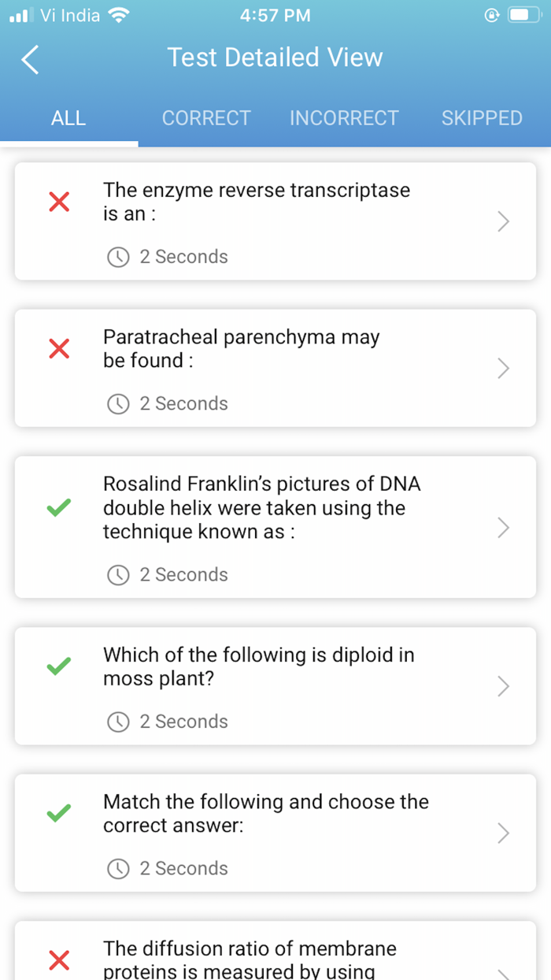Viewport: 551px width, 980px height.
Task: Tap the 2 Seconds label on the moss plant question
Action: pyautogui.click(x=183, y=721)
